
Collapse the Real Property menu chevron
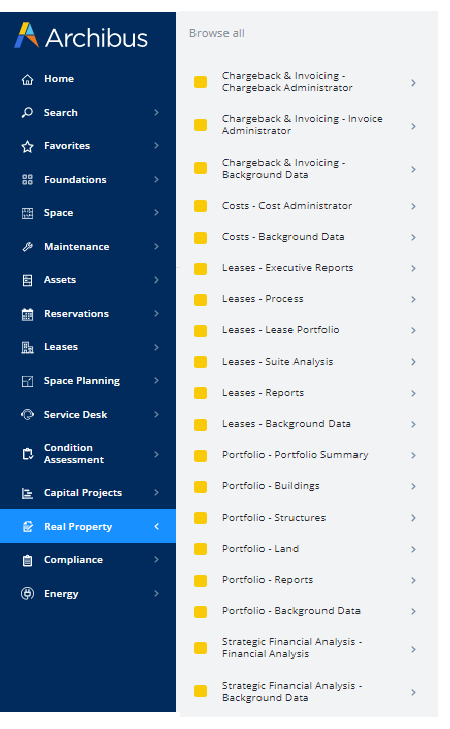coord(157,526)
